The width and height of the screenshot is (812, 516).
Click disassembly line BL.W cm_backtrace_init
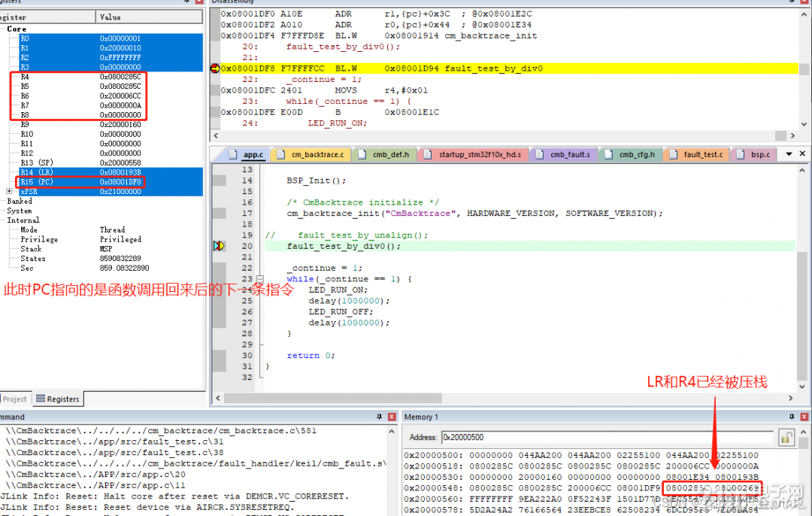click(379, 36)
